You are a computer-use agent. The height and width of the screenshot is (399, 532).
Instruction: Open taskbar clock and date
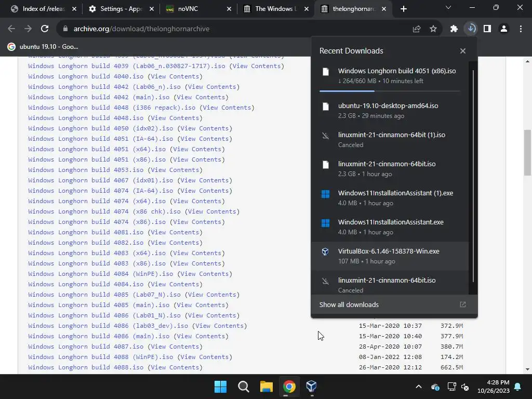coord(494,387)
